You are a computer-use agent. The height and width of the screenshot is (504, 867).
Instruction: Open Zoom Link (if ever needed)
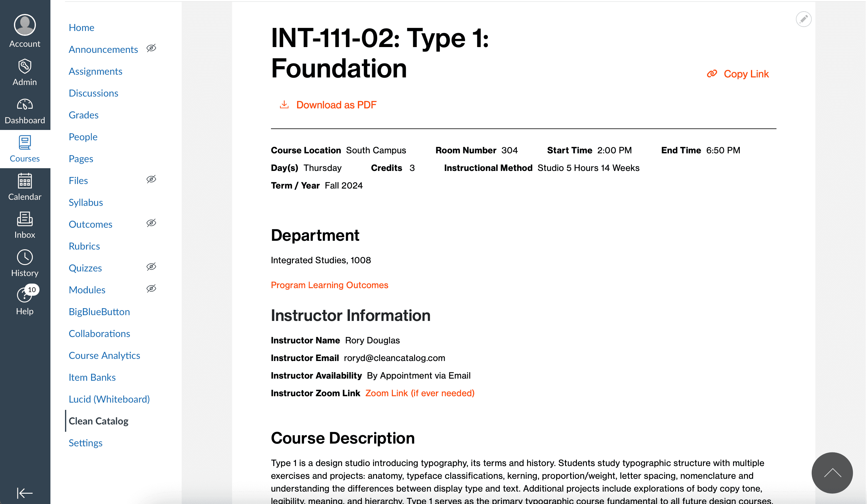[x=420, y=393]
